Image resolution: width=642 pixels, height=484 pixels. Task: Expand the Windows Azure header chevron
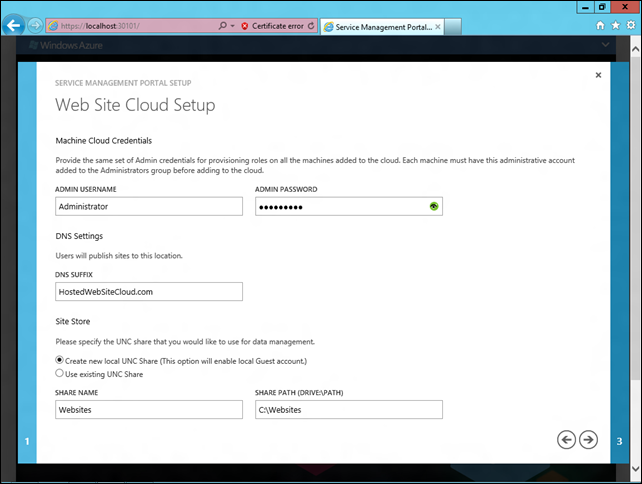pos(605,45)
